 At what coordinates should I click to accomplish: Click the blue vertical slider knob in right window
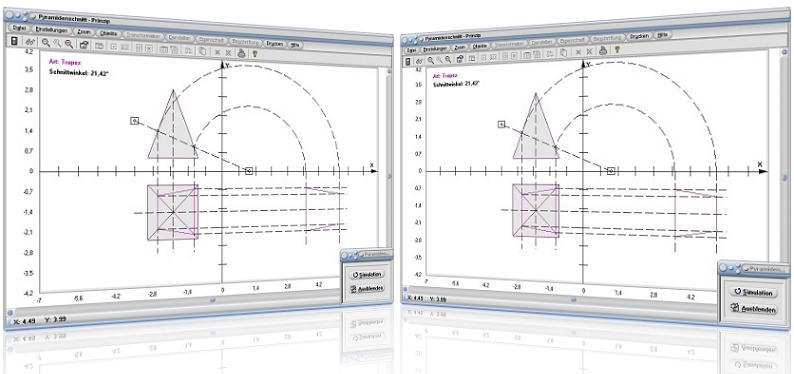[783, 178]
